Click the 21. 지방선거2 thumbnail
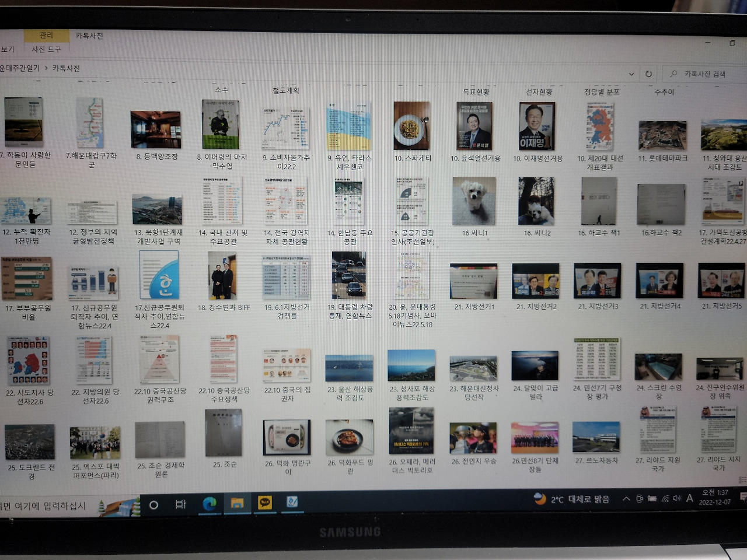The height and width of the screenshot is (560, 747). click(536, 281)
